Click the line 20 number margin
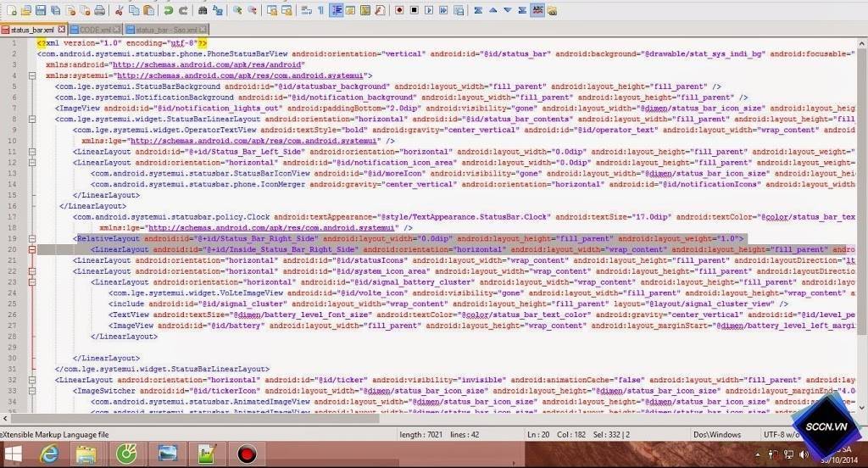This screenshot has height=468, width=868. pyautogui.click(x=14, y=250)
